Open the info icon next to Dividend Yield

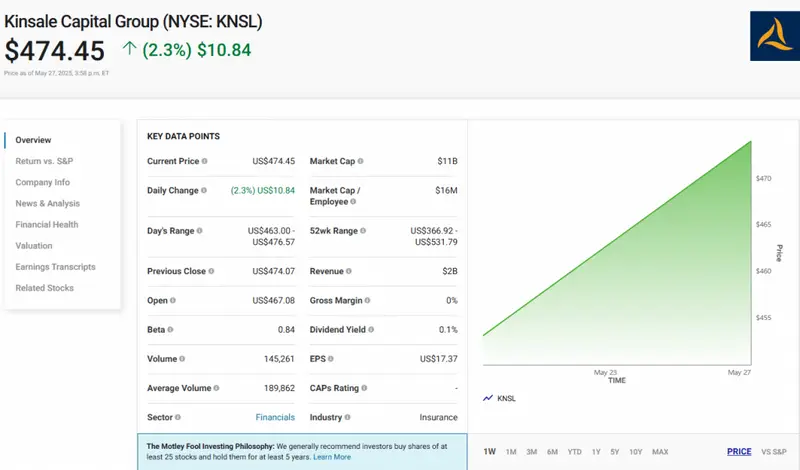coord(371,330)
